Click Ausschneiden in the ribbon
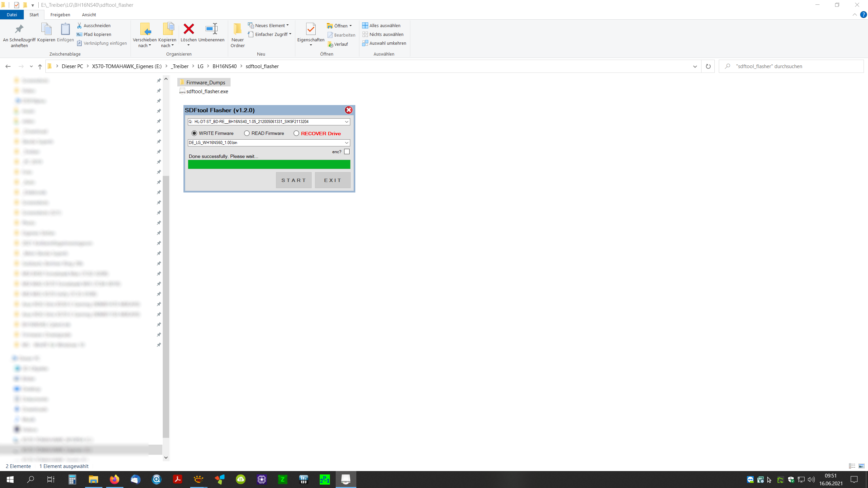The image size is (868, 488). [x=94, y=25]
